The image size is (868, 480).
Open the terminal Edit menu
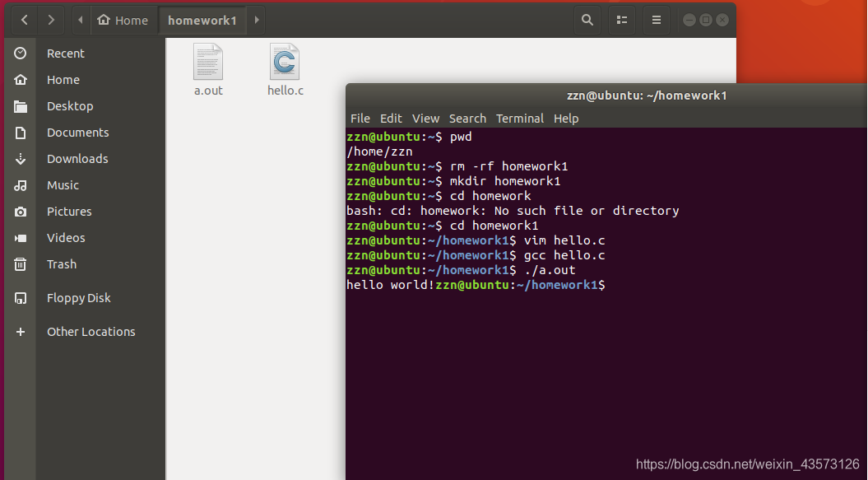tap(391, 119)
